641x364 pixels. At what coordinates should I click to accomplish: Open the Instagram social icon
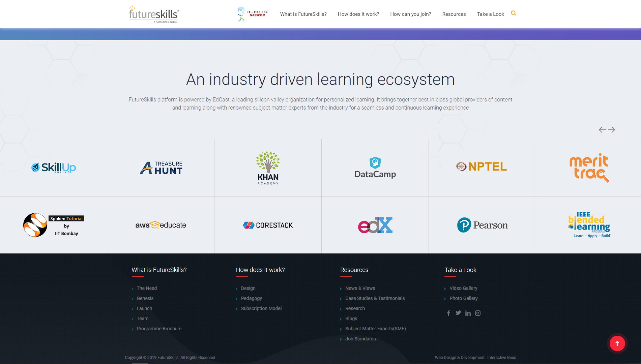pos(478,313)
